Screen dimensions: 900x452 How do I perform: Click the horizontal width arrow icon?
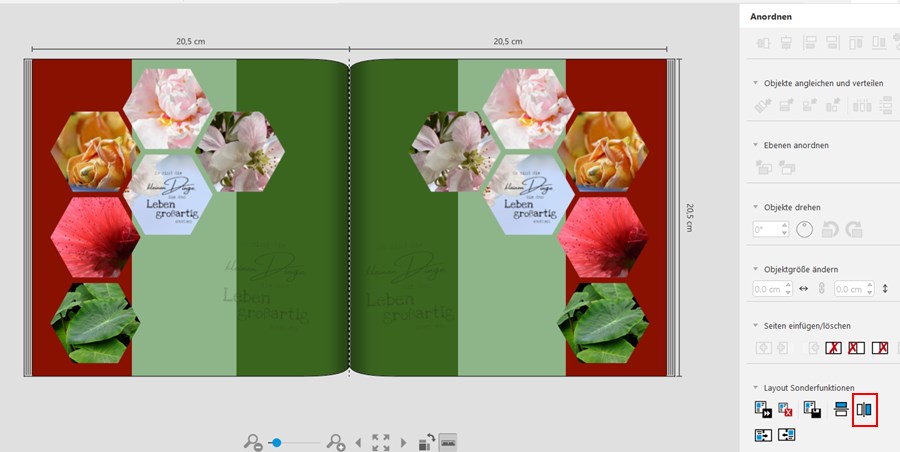804,289
